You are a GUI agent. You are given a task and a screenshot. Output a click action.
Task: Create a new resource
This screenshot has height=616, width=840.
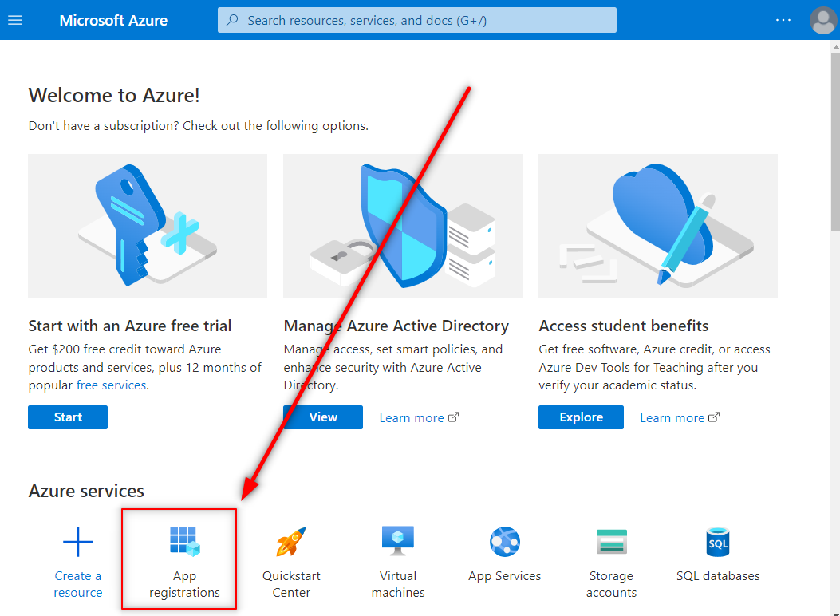pos(77,559)
